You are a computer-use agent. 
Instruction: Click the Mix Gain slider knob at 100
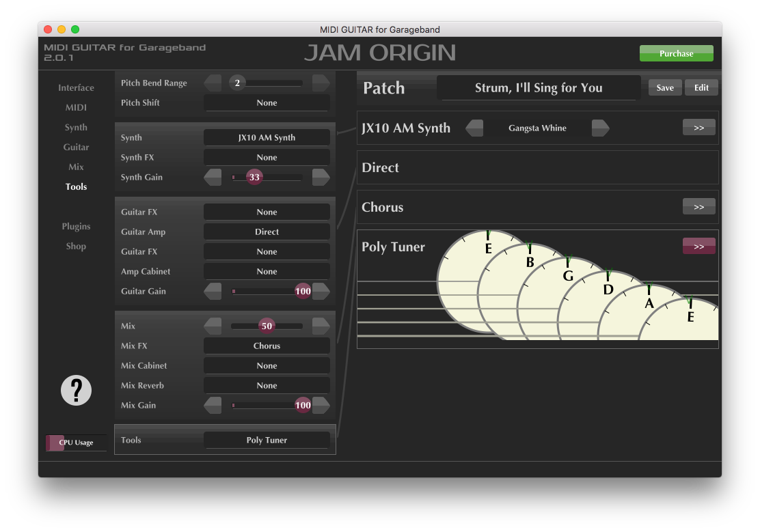point(303,405)
